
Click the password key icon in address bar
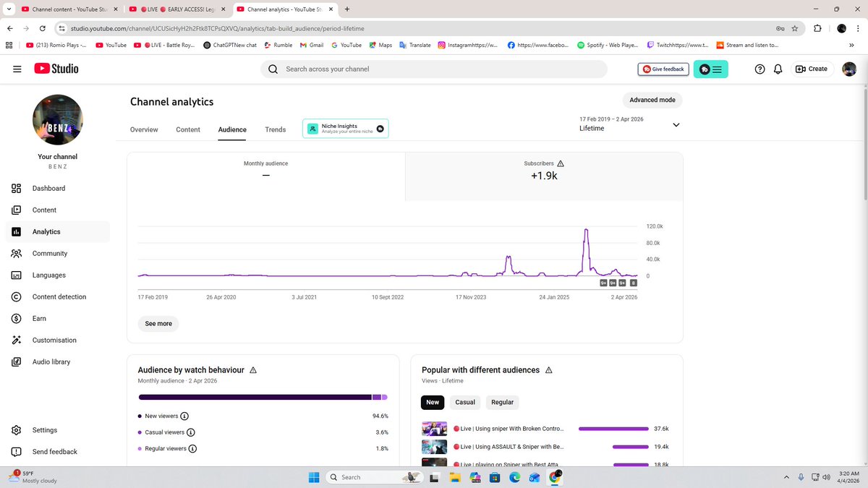point(780,28)
